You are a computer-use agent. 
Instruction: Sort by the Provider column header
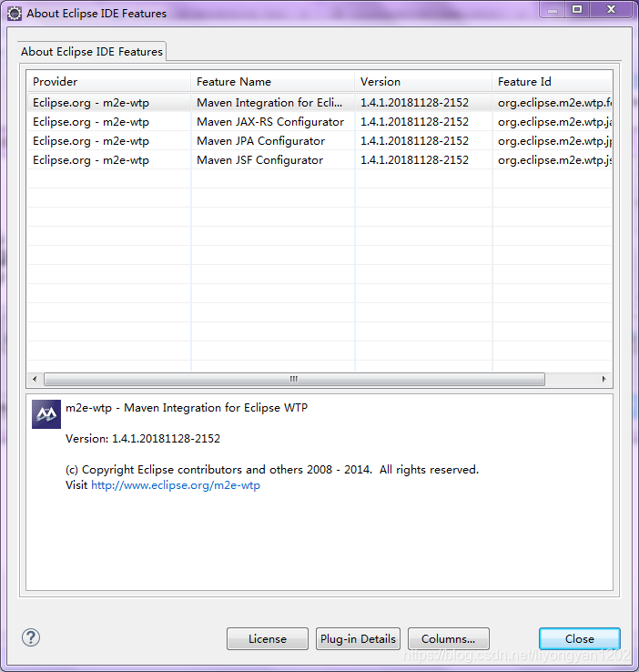[x=109, y=81]
